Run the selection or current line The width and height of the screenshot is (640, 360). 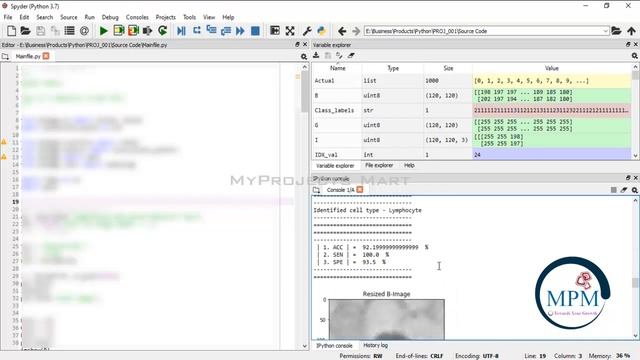tap(148, 31)
